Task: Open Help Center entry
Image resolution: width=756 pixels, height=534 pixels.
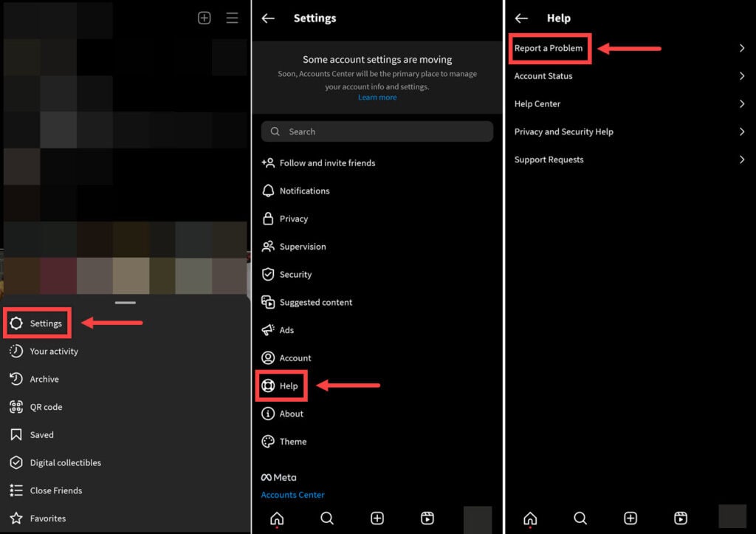Action: [x=630, y=104]
